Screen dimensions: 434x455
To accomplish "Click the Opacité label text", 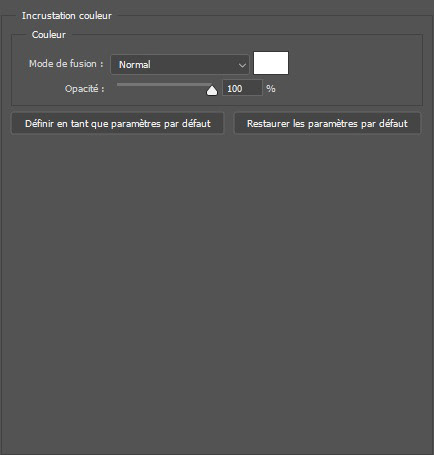I will (x=84, y=89).
